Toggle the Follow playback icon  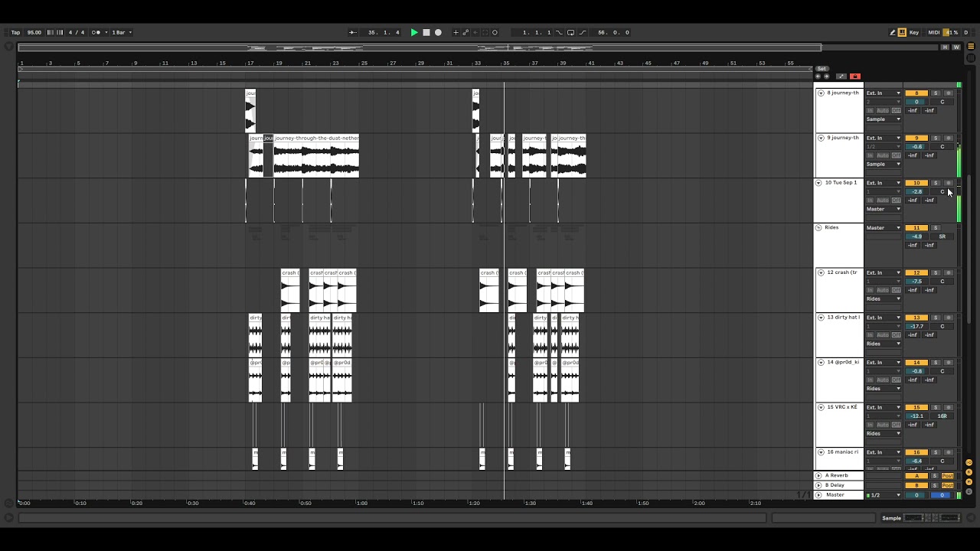tap(353, 32)
